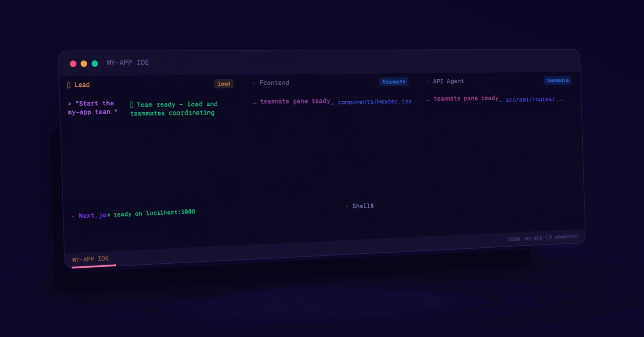This screenshot has height=337, width=644.
Task: Click the yellow minimize window dot
Action: pyautogui.click(x=84, y=64)
